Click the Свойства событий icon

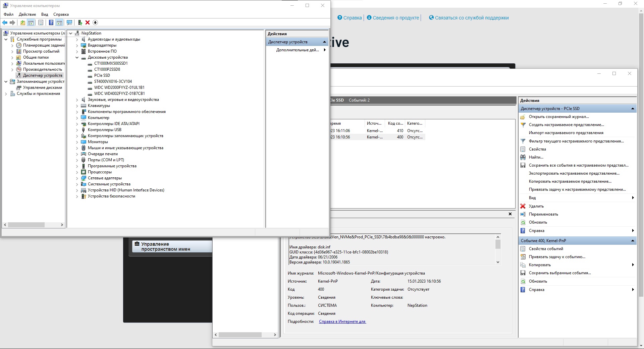click(523, 249)
